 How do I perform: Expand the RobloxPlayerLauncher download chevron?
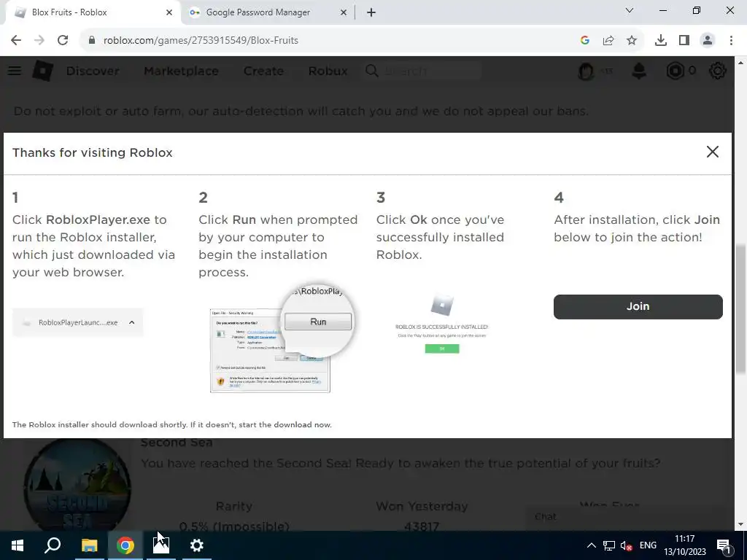point(132,322)
